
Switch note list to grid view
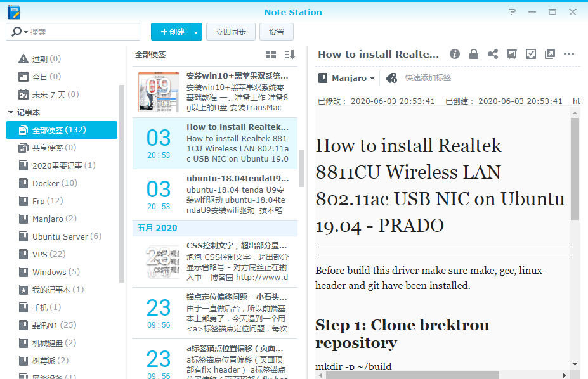(x=271, y=55)
